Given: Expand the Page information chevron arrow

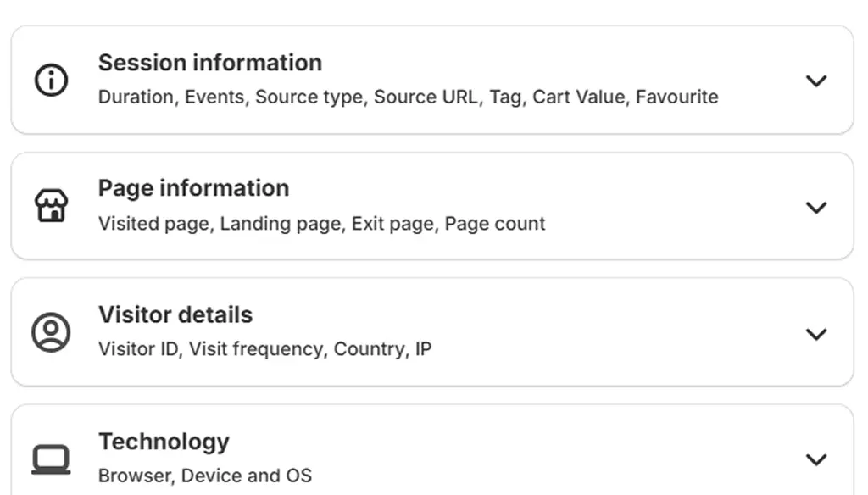Looking at the screenshot, I should click(815, 207).
